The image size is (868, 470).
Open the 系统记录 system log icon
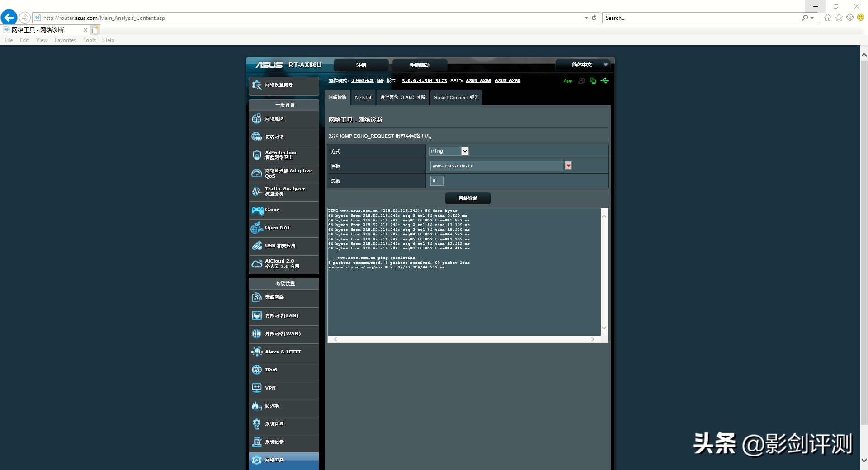[257, 442]
